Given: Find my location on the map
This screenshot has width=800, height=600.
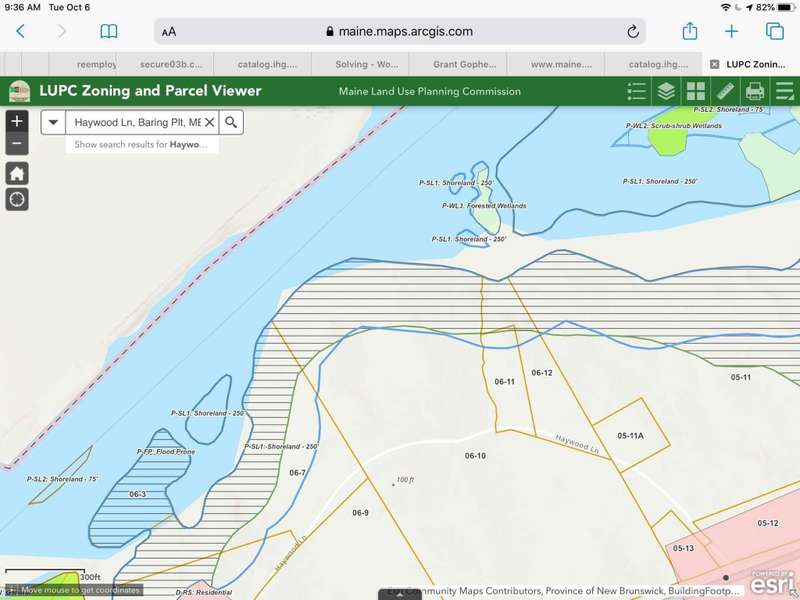Looking at the screenshot, I should point(17,199).
